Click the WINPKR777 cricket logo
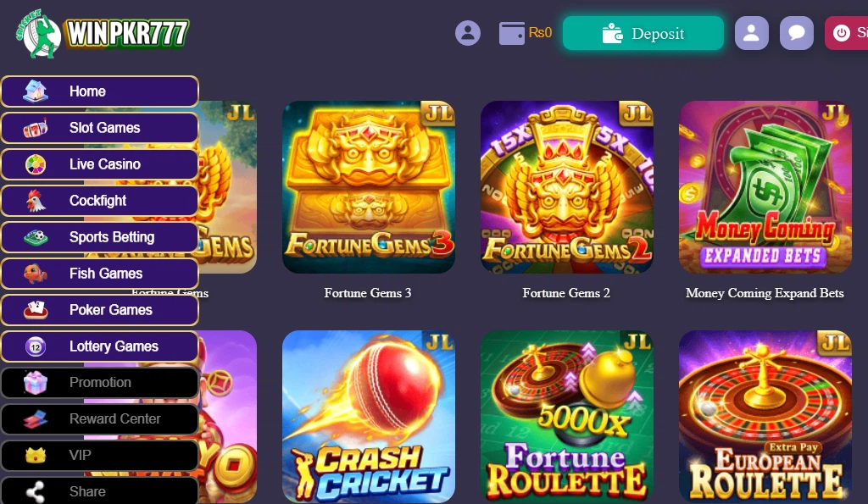Viewport: 868px width, 504px height. 103,33
